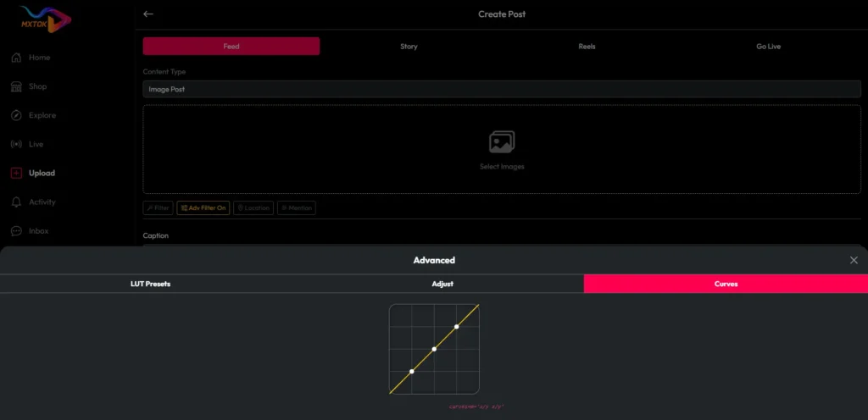Click the Mention button
Viewport: 868px width, 420px height.
pos(297,207)
